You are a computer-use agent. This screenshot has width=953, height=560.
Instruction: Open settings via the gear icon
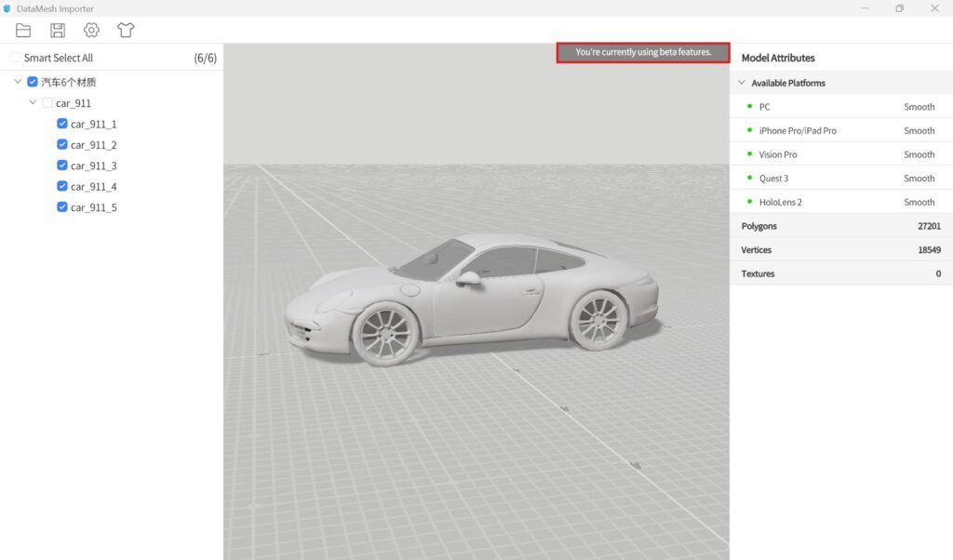91,30
